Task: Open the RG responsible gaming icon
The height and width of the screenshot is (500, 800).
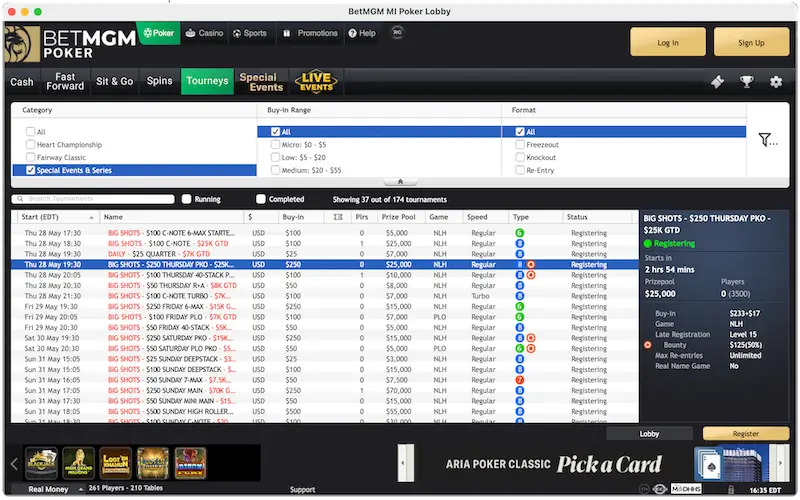Action: pyautogui.click(x=397, y=33)
